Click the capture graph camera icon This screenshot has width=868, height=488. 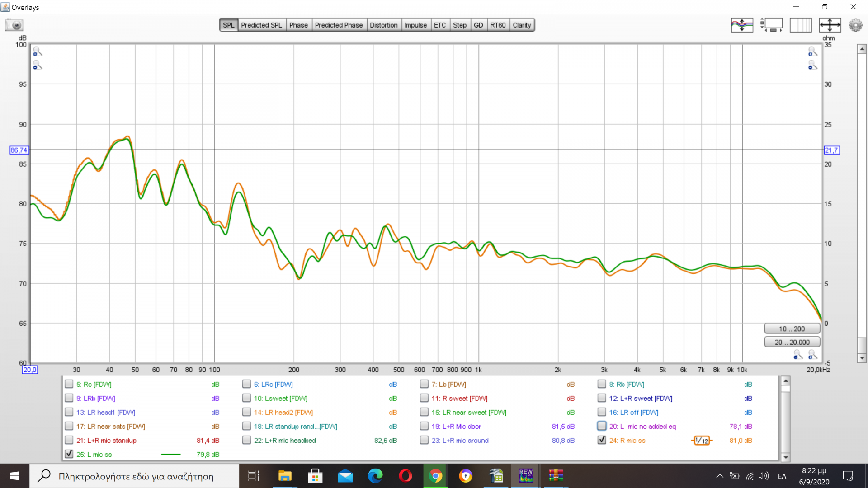point(14,25)
